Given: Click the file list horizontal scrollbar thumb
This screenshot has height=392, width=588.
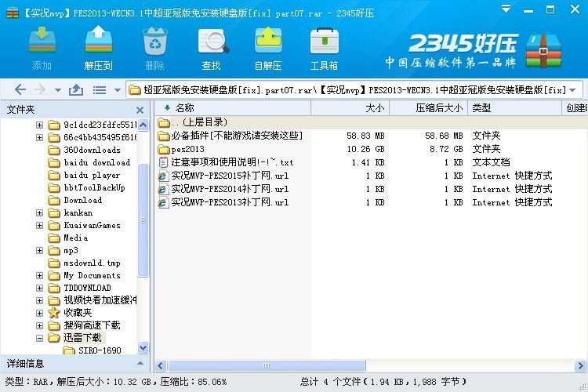Looking at the screenshot, I should (267, 365).
